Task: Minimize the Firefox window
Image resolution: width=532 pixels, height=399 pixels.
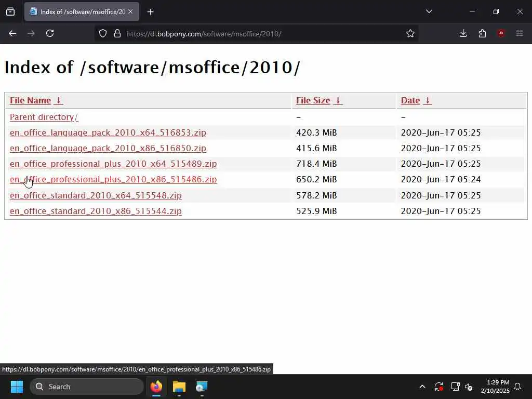Action: [x=472, y=11]
